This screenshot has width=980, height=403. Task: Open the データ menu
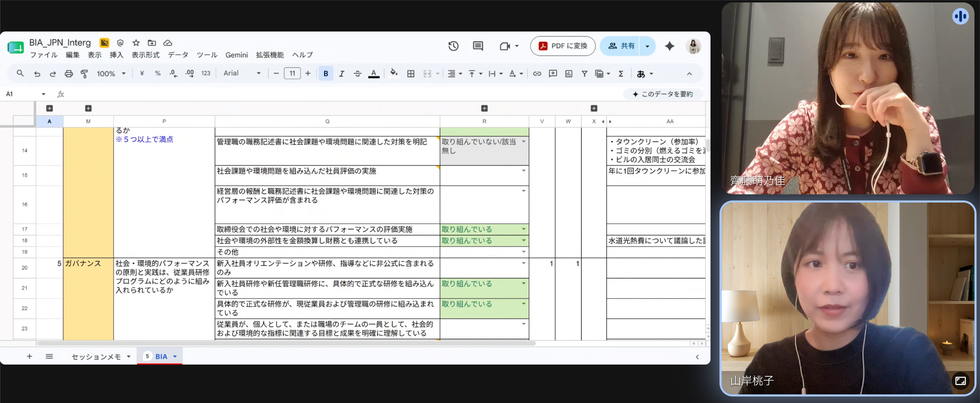pyautogui.click(x=178, y=55)
